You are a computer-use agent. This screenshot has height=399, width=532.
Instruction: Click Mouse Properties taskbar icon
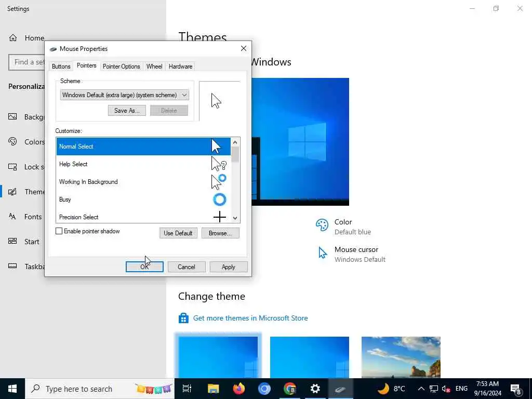pos(340,389)
